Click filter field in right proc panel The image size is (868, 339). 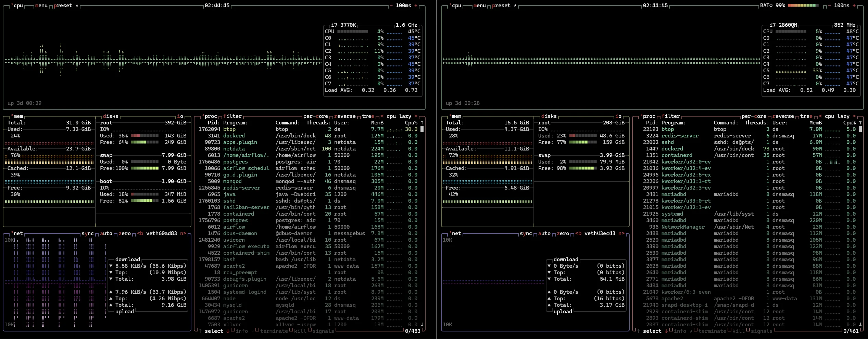point(671,116)
